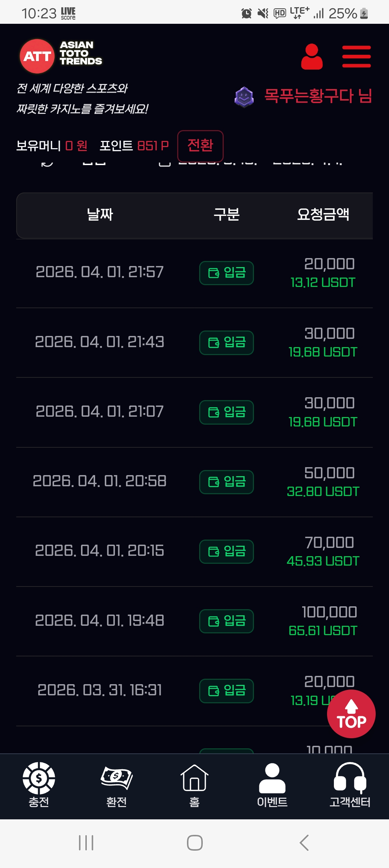Select the 날짜 column header
Screen dimensions: 389x868
click(x=100, y=215)
